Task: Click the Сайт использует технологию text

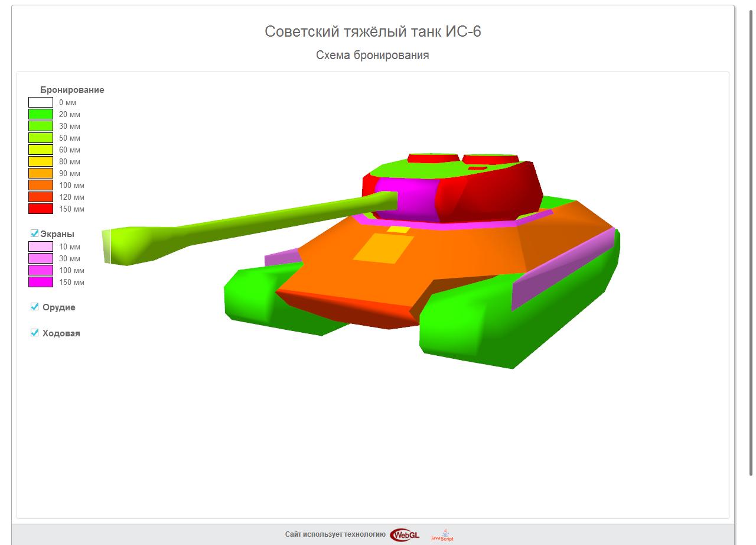Action: point(335,534)
